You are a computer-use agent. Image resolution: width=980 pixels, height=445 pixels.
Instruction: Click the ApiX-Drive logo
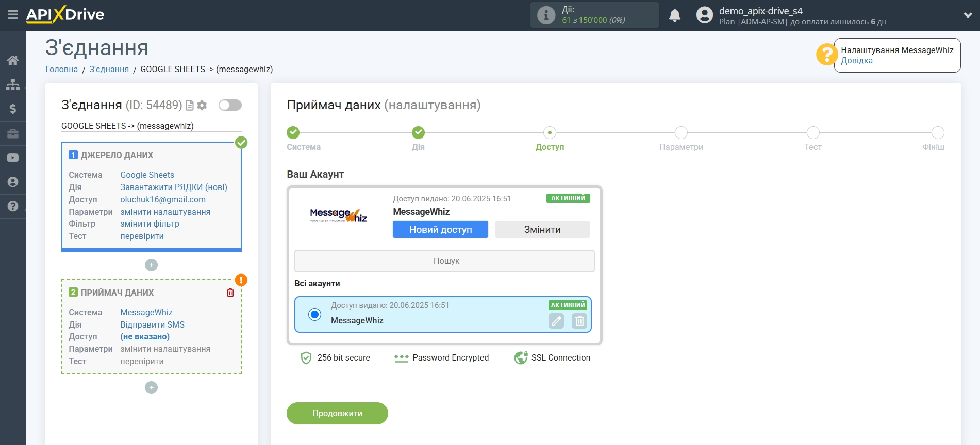[65, 14]
